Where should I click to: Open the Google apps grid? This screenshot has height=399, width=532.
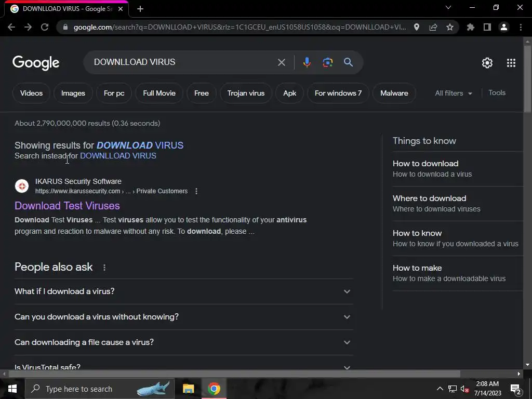point(511,63)
